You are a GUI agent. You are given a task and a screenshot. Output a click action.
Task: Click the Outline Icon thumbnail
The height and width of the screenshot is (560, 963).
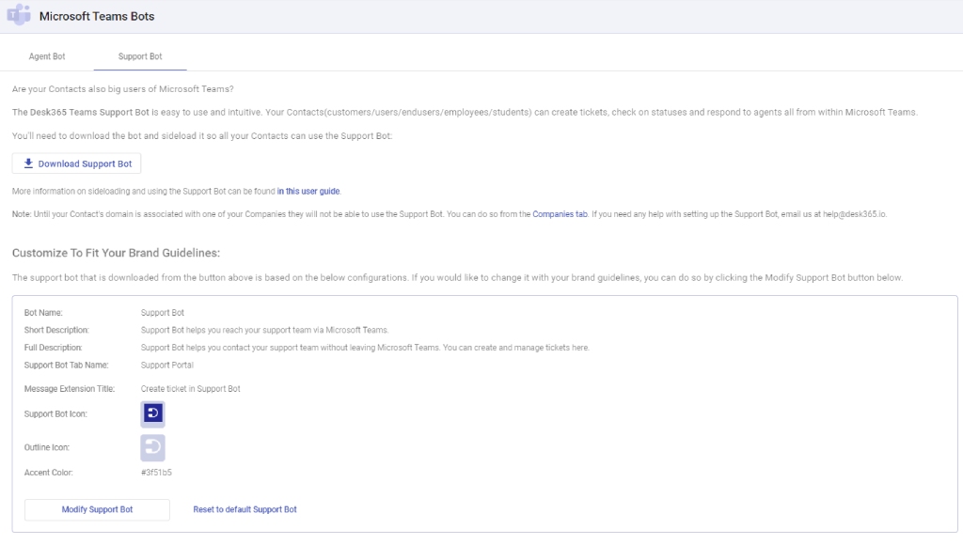153,447
